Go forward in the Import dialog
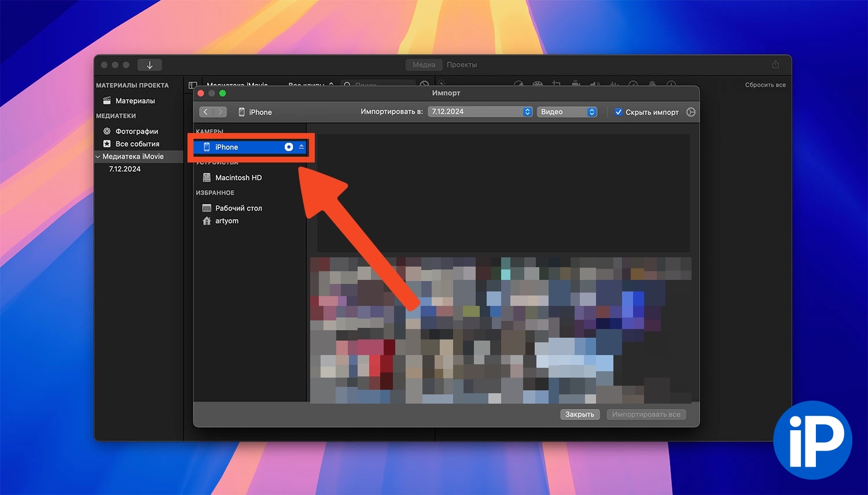This screenshot has height=495, width=868. (x=220, y=112)
